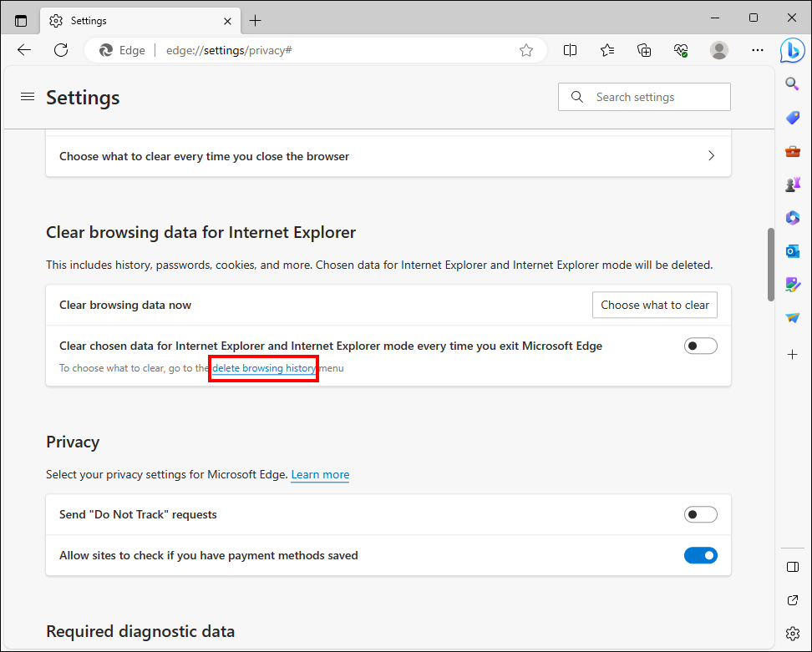Open Collections toolbar icon
812x652 pixels.
pos(644,50)
